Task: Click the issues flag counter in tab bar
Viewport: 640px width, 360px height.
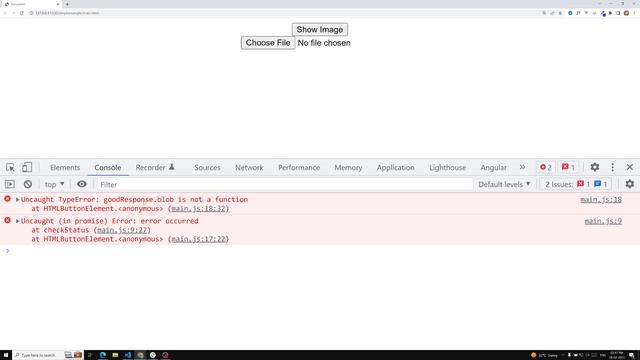Action: [x=568, y=167]
